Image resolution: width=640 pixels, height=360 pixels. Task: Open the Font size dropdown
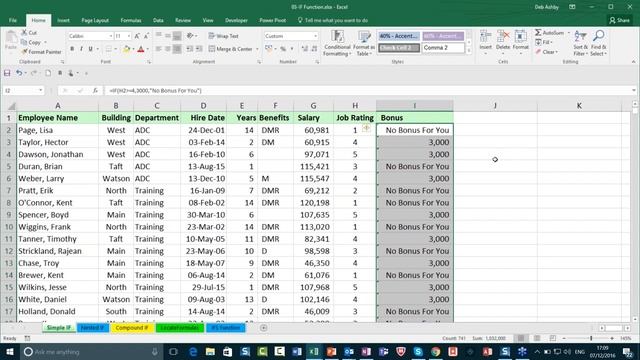click(129, 36)
